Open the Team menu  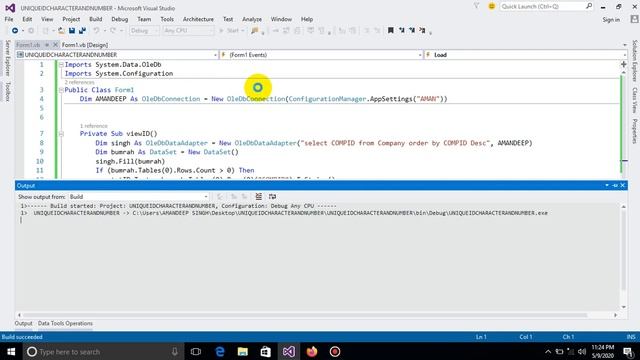pos(144,19)
